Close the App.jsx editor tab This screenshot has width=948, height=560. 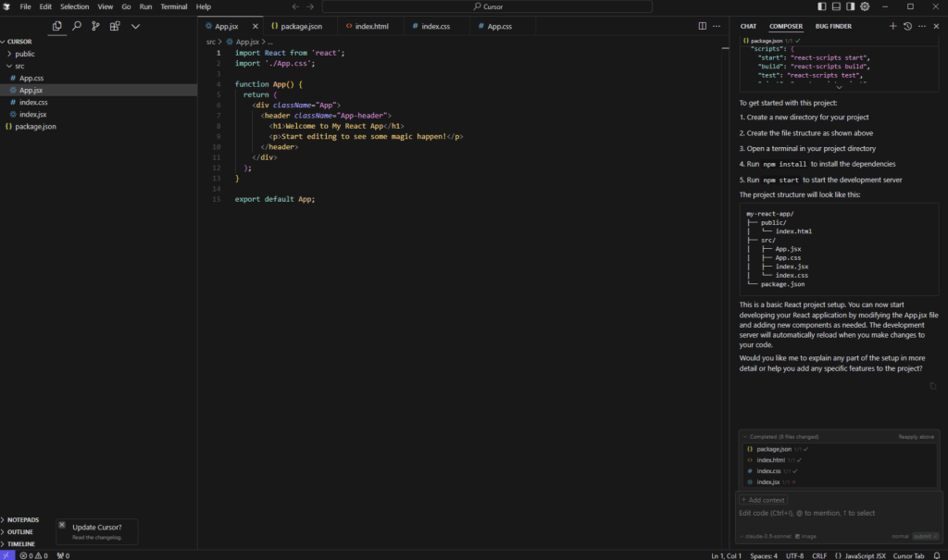pyautogui.click(x=256, y=26)
